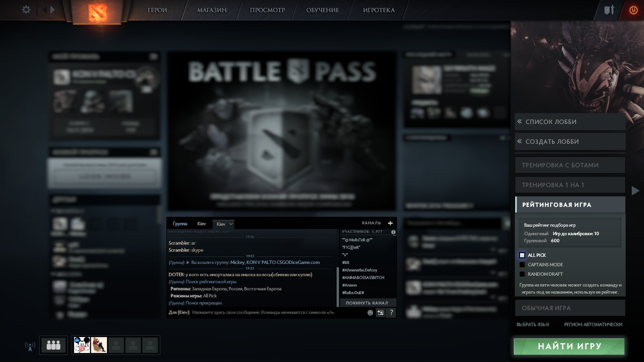
Task: Switch to the Группа chat tab
Action: (180, 223)
